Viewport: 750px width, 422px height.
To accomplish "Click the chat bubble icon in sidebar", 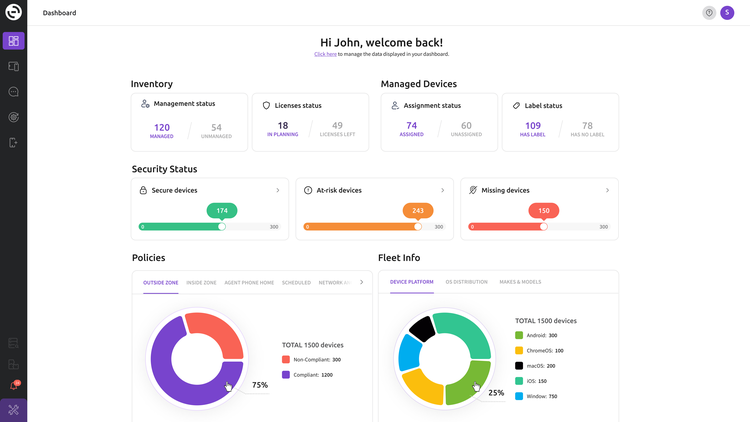I will pyautogui.click(x=13, y=92).
